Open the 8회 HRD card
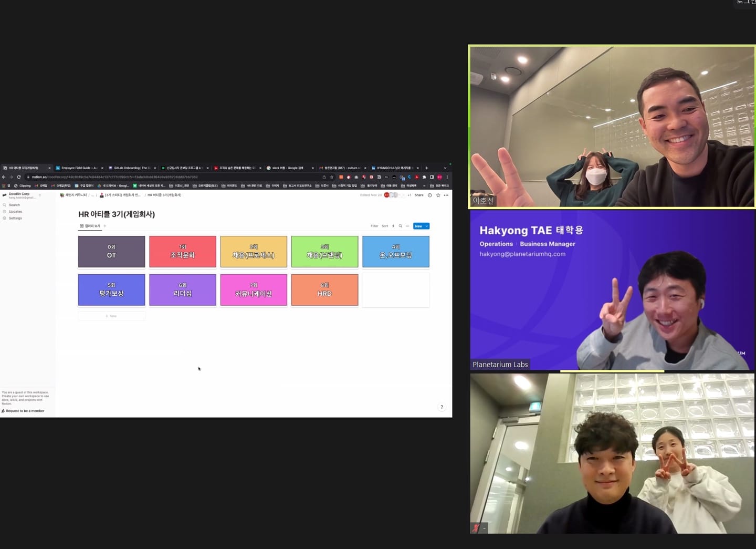The width and height of the screenshot is (756, 549). [x=324, y=290]
